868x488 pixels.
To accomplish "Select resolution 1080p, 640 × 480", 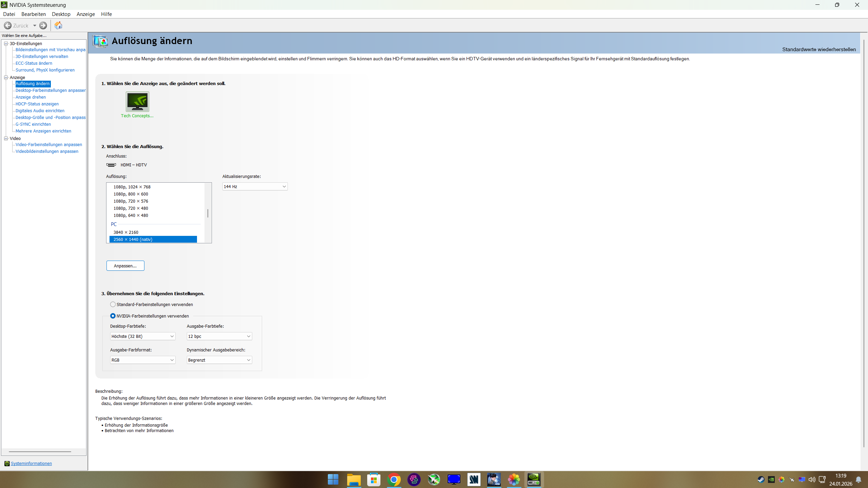I will pos(131,215).
